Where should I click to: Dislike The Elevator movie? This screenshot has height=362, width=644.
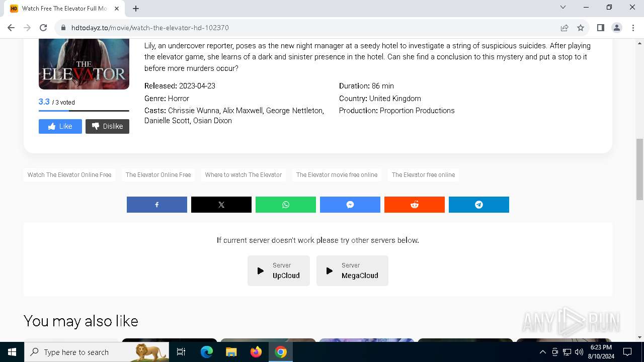click(107, 126)
